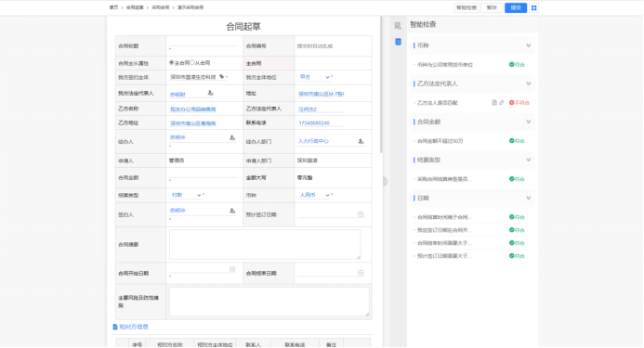
Task: Click 合同起草 in the breadcrumb
Action: coord(135,7)
